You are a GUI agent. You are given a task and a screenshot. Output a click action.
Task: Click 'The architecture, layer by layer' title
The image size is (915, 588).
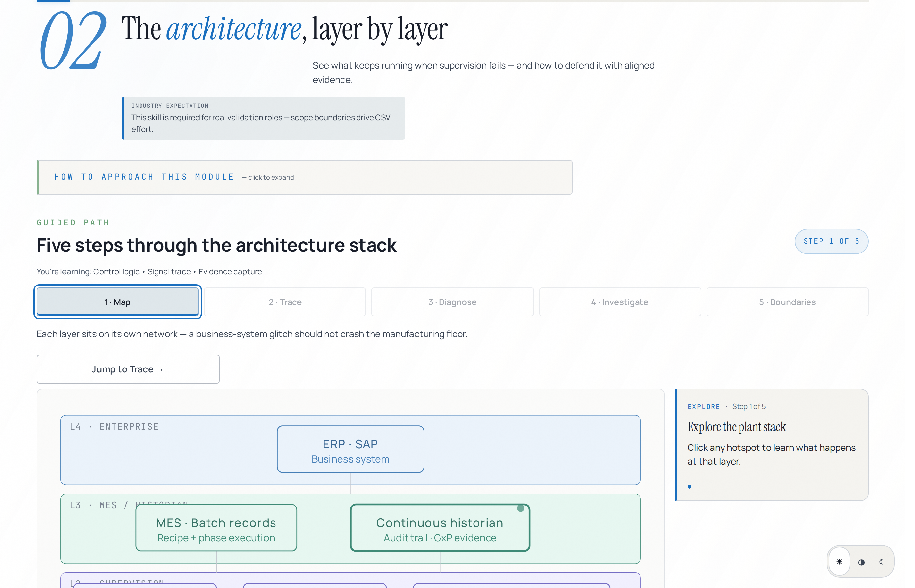pyautogui.click(x=285, y=29)
